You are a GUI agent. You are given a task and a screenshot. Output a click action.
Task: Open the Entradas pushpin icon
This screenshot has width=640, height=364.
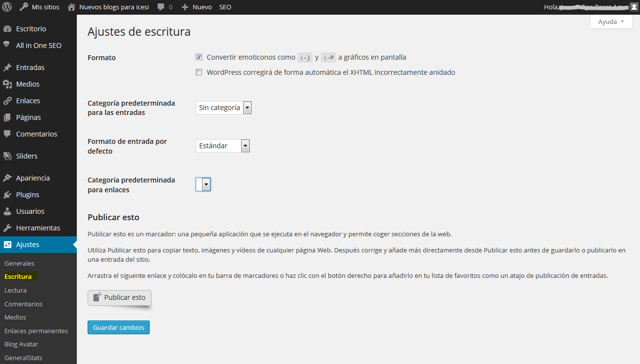7,68
